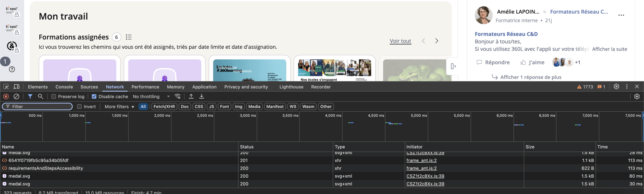This screenshot has height=194, width=644.
Task: Switch to the Console tab
Action: click(x=64, y=87)
